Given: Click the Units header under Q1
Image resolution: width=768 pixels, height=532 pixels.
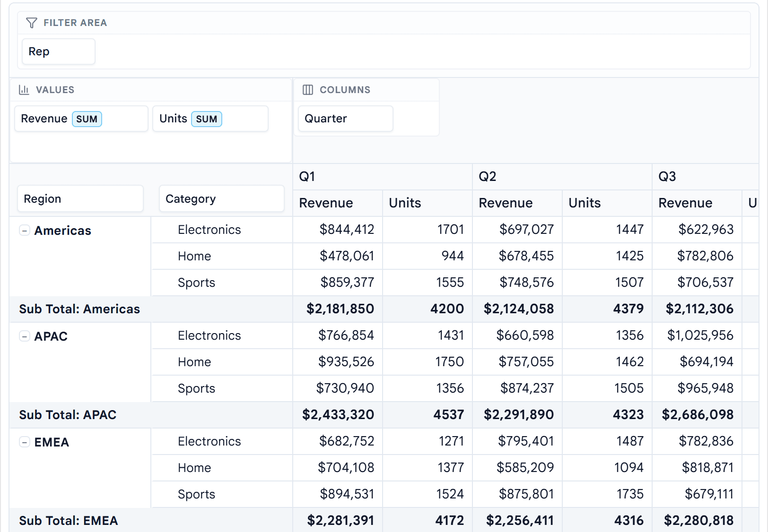Looking at the screenshot, I should pyautogui.click(x=428, y=203).
